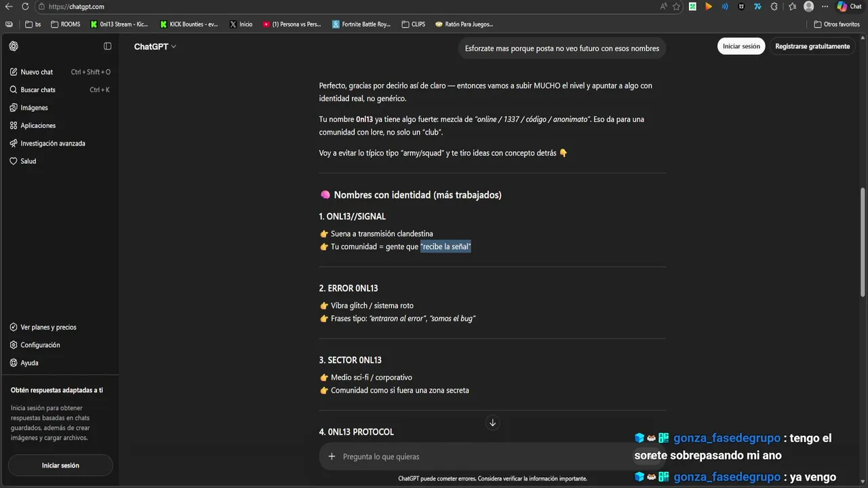Image resolution: width=868 pixels, height=488 pixels.
Task: Open the Fortnite Battle Roy... bookmark
Action: point(362,24)
